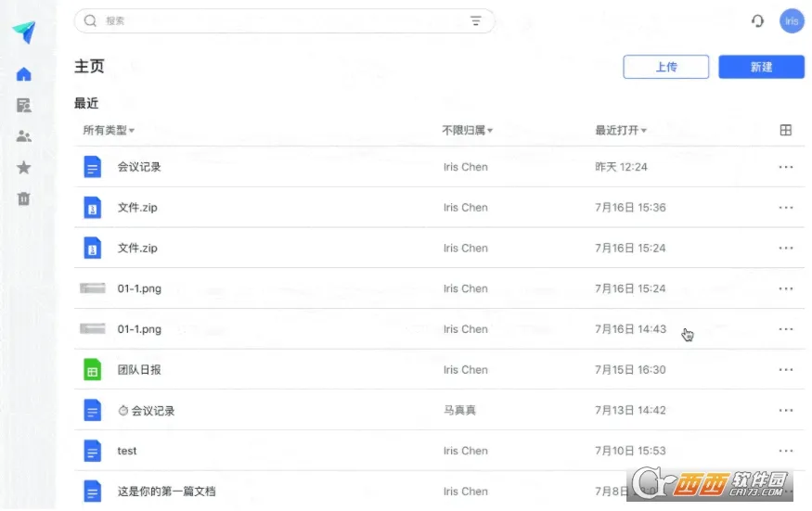This screenshot has height=511, width=812.
Task: Click the search filter options icon
Action: (x=475, y=21)
